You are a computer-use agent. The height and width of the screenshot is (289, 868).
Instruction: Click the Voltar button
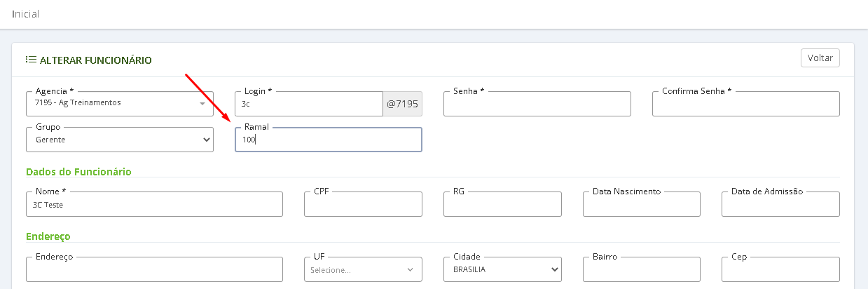[820, 58]
